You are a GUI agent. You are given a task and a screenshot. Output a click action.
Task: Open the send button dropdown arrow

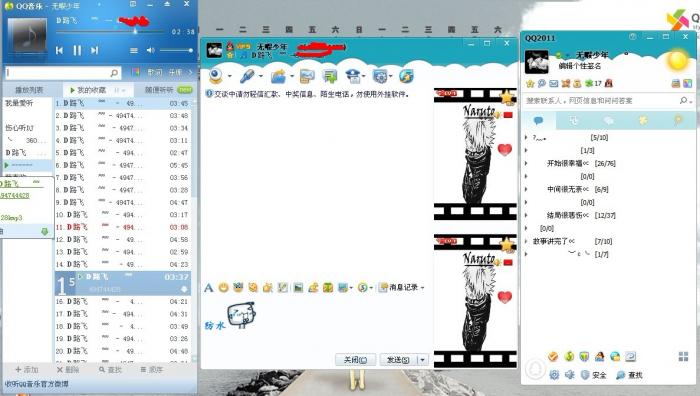pos(422,359)
